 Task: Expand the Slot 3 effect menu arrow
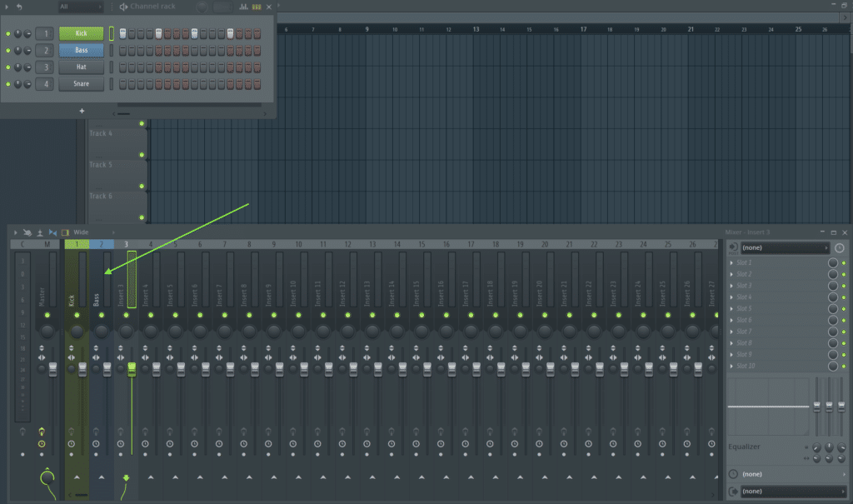(731, 286)
